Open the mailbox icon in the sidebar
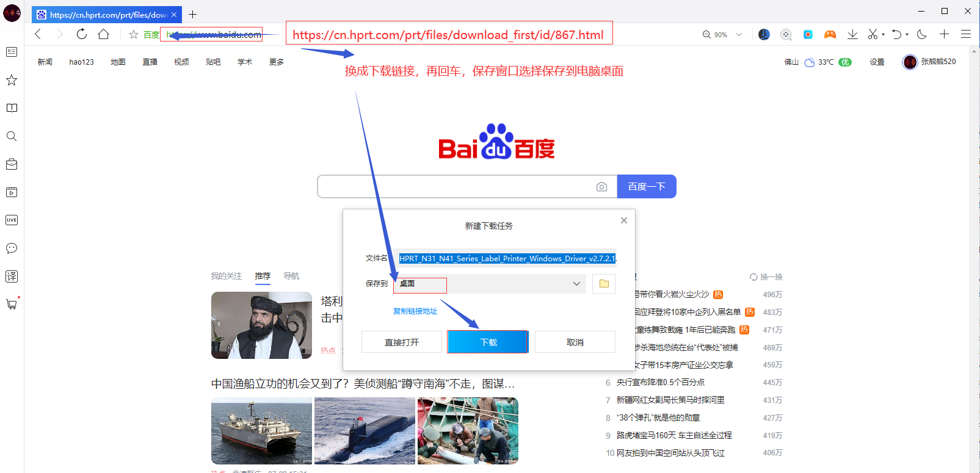 pos(12,164)
